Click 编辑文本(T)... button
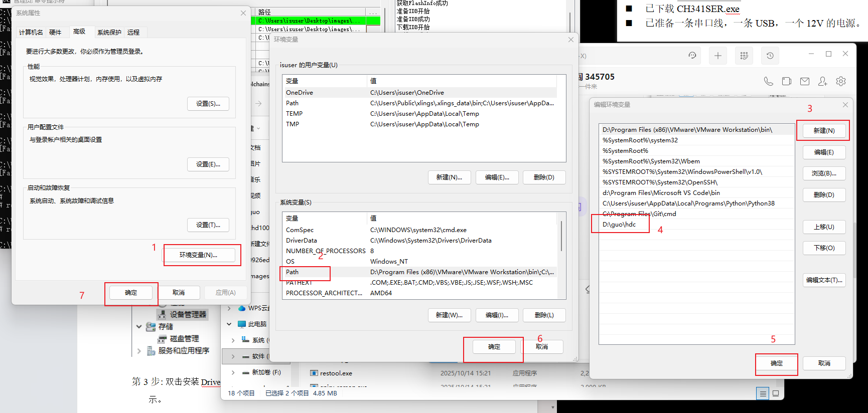Image resolution: width=868 pixels, height=413 pixels. coord(824,280)
